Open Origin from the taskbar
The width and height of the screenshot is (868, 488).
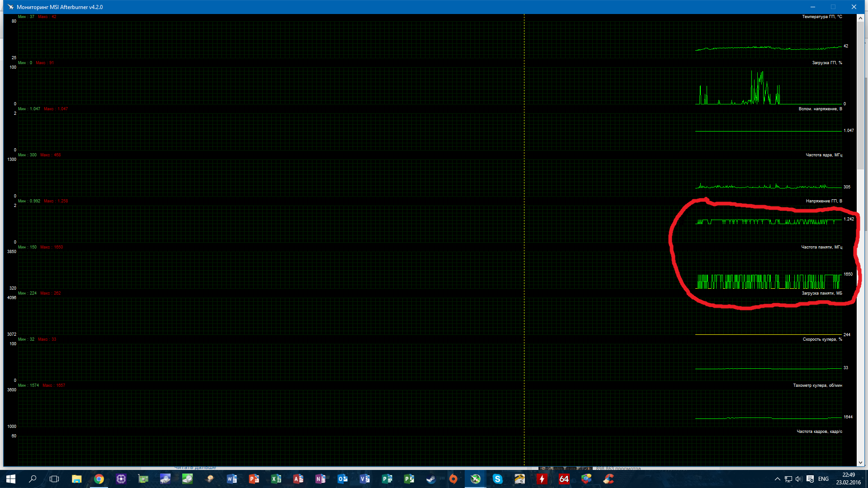click(x=453, y=479)
